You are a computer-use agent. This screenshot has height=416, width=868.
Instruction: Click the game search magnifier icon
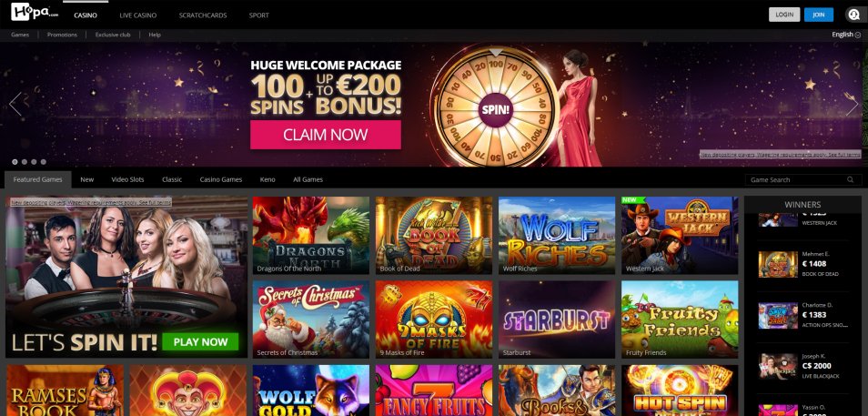(x=851, y=179)
